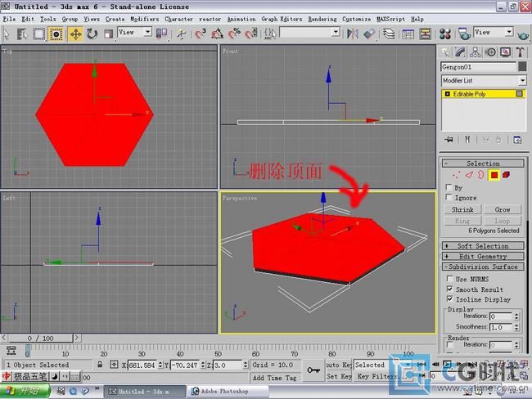Collapse the Selection rollout
The height and width of the screenshot is (399, 532).
click(x=483, y=164)
